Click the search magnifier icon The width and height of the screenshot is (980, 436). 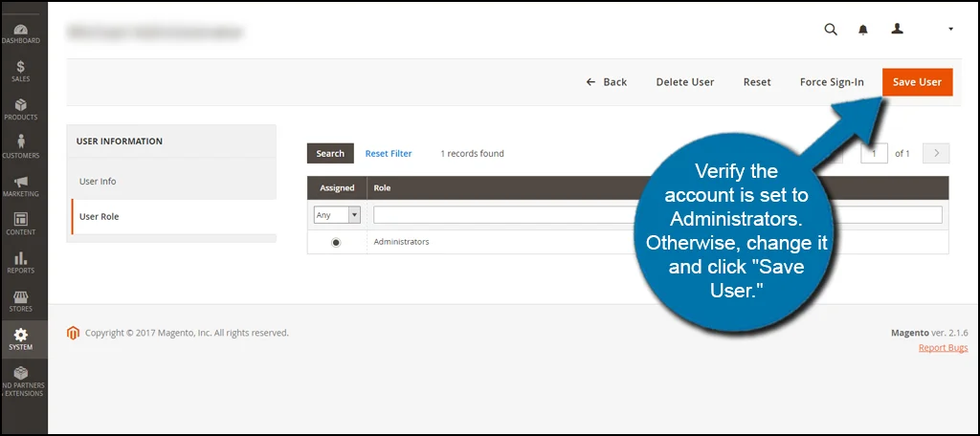click(830, 30)
